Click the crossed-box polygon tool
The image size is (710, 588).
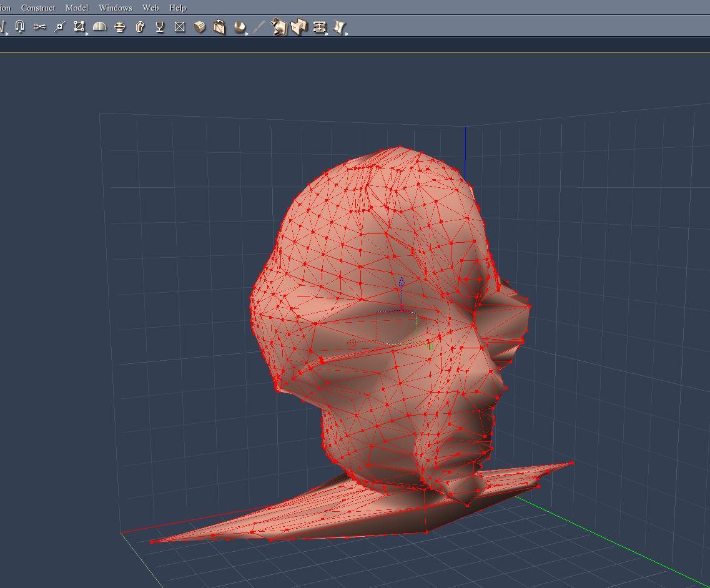coord(180,27)
